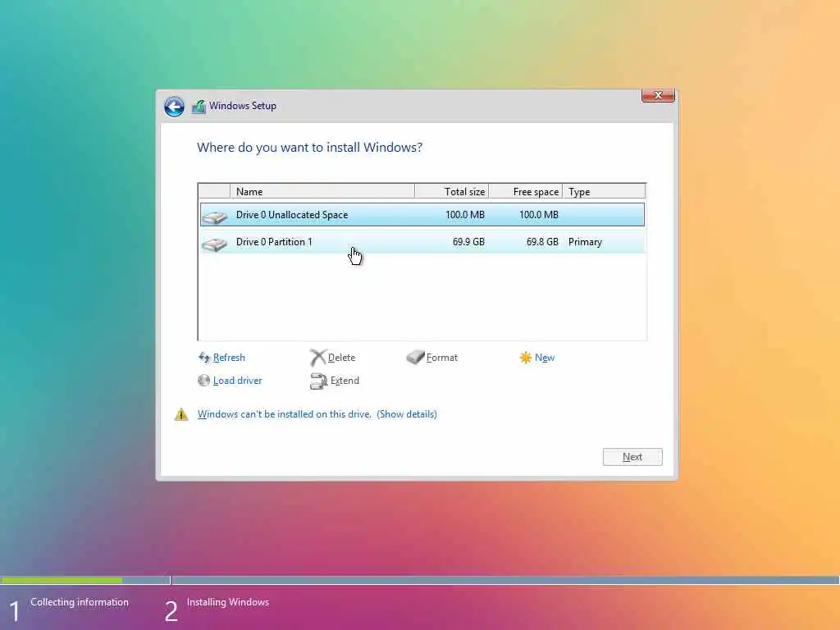This screenshot has height=630, width=840.
Task: Click the New starburst icon
Action: [x=526, y=358]
